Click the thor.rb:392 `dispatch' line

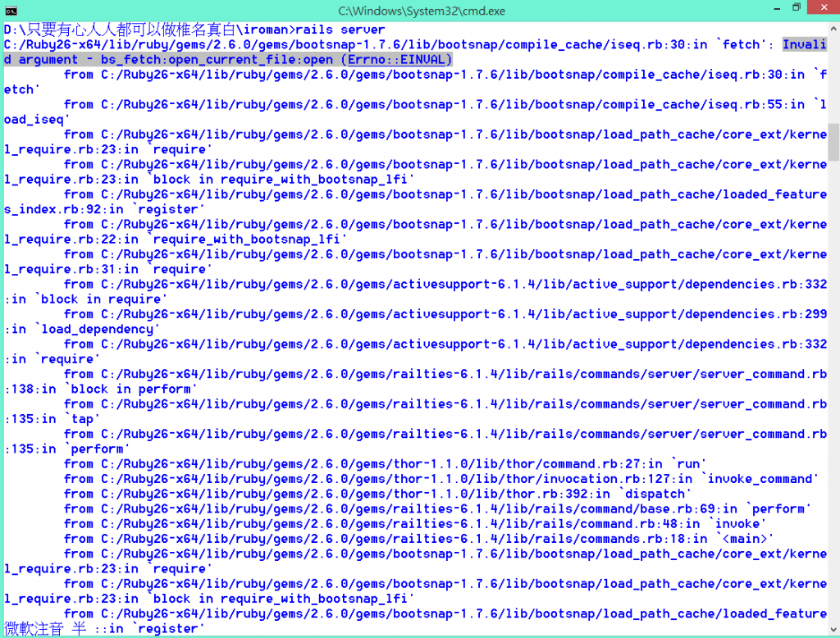click(377, 494)
